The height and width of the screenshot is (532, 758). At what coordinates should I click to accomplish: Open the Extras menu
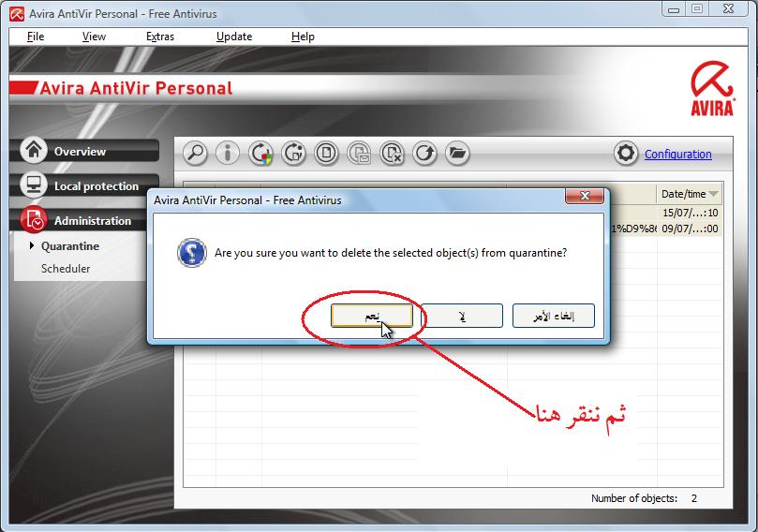pyautogui.click(x=160, y=37)
